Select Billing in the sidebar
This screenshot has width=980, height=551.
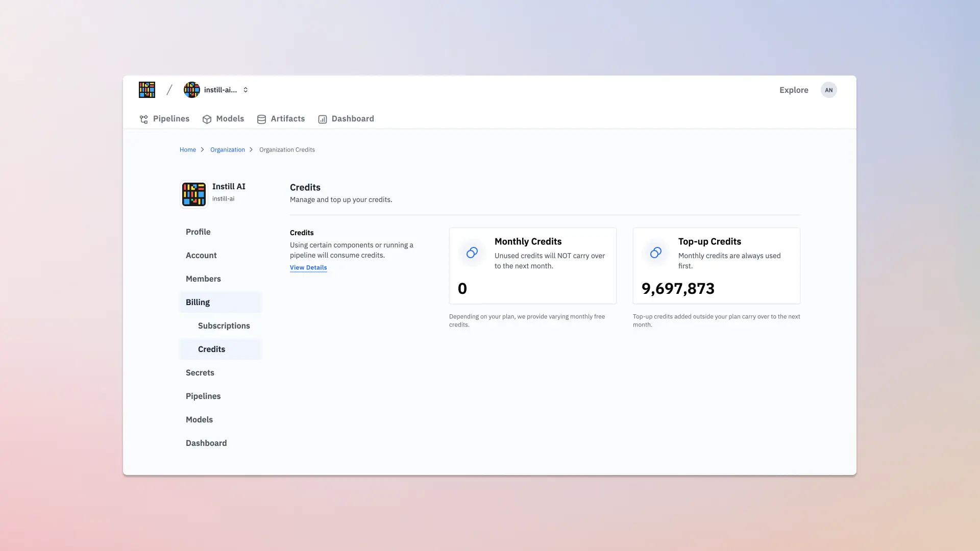coord(220,302)
